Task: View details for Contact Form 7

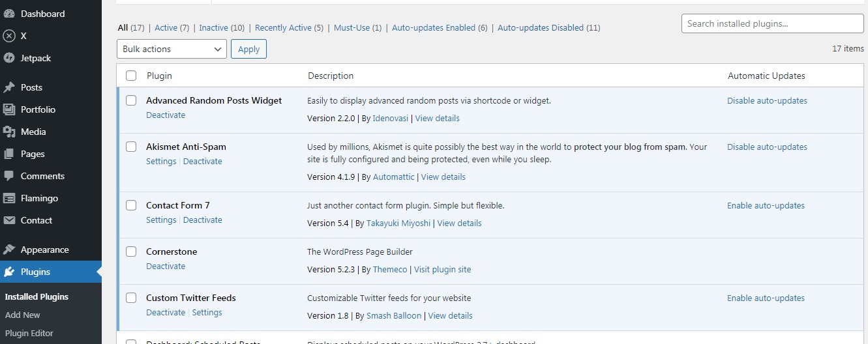Action: click(460, 223)
